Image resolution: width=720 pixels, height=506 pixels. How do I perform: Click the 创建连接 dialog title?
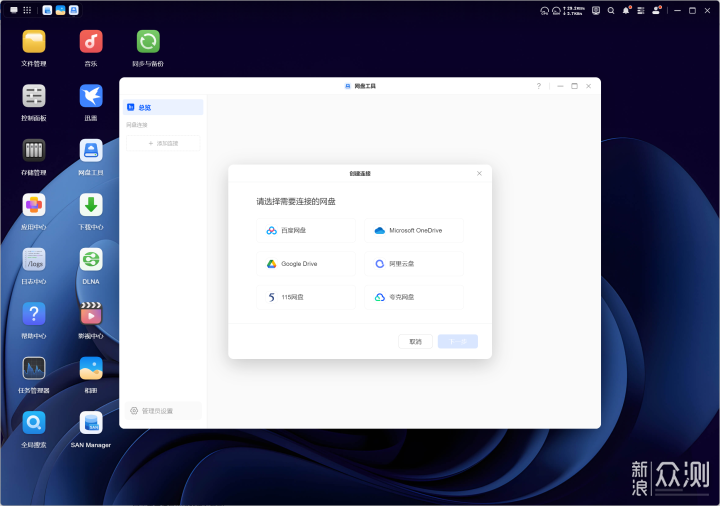click(x=360, y=174)
